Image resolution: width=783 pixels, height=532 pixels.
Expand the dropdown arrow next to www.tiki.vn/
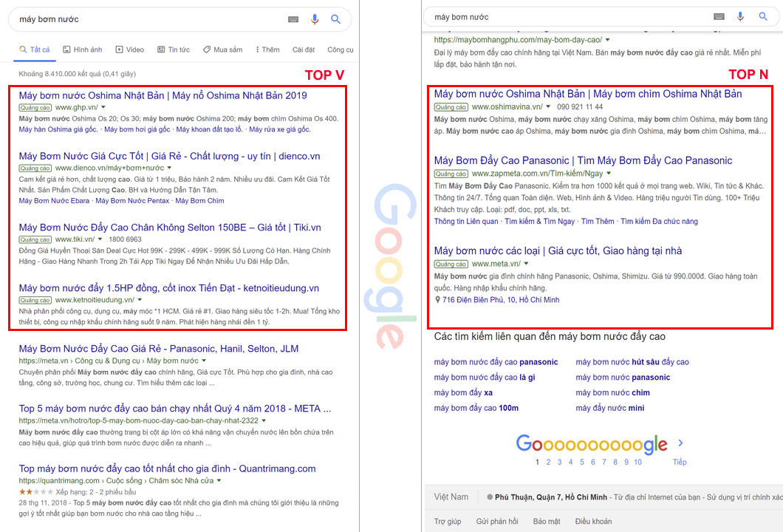coord(100,239)
